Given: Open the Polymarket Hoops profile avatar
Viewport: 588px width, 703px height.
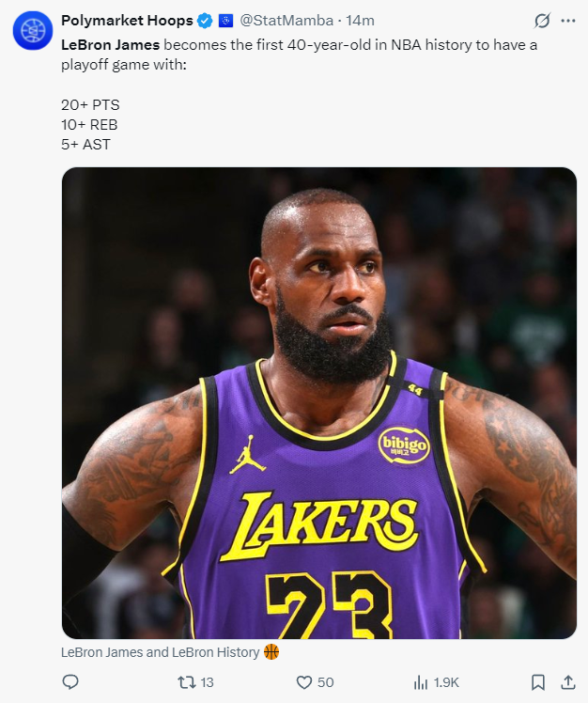Looking at the screenshot, I should 33,30.
